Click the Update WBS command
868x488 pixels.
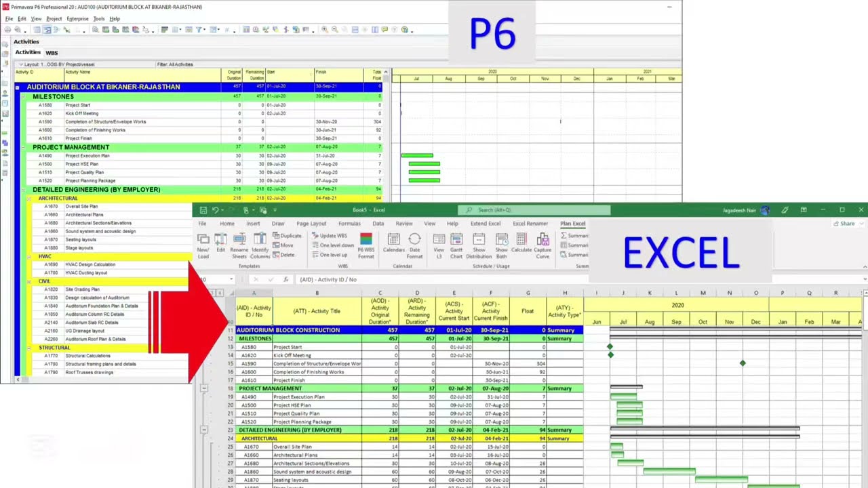(329, 236)
